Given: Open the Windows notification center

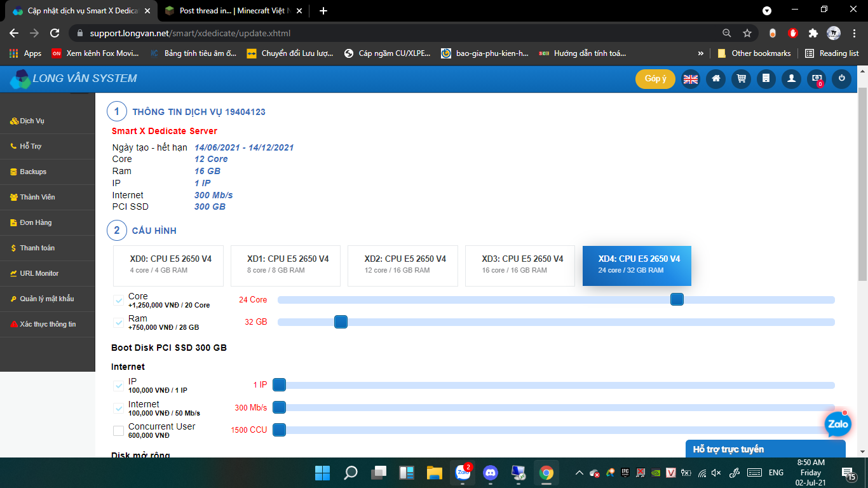Looking at the screenshot, I should coord(848,473).
